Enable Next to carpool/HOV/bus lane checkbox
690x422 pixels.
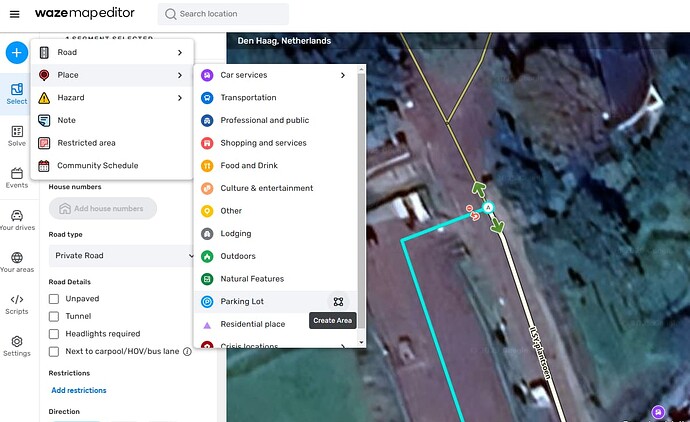coord(54,352)
